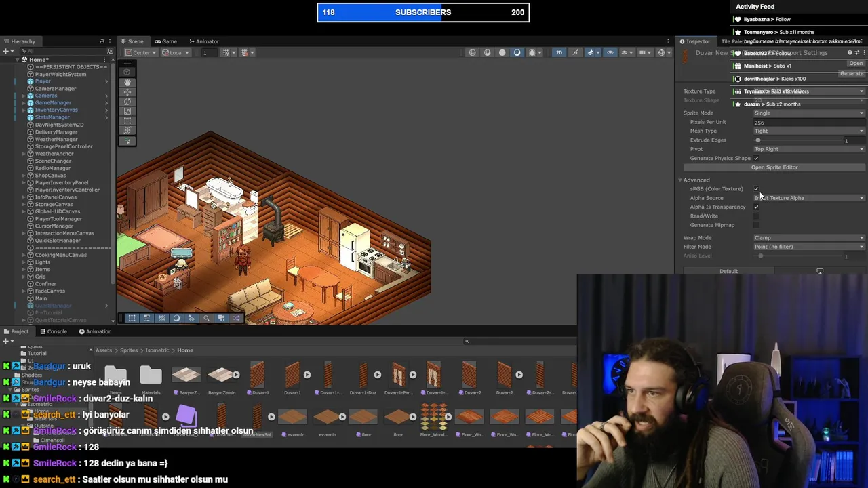Toggle the 2D scene view button

pos(559,52)
